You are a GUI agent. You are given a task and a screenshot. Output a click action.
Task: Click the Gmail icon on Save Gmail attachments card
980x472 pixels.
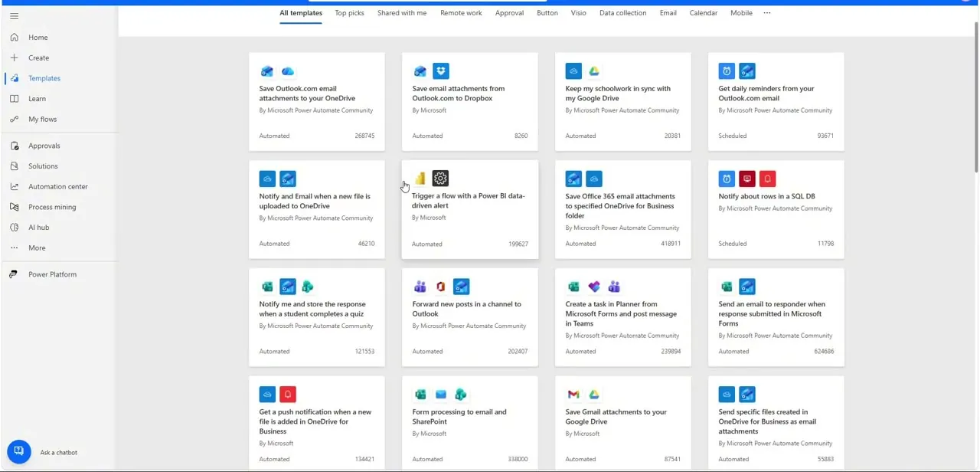573,395
